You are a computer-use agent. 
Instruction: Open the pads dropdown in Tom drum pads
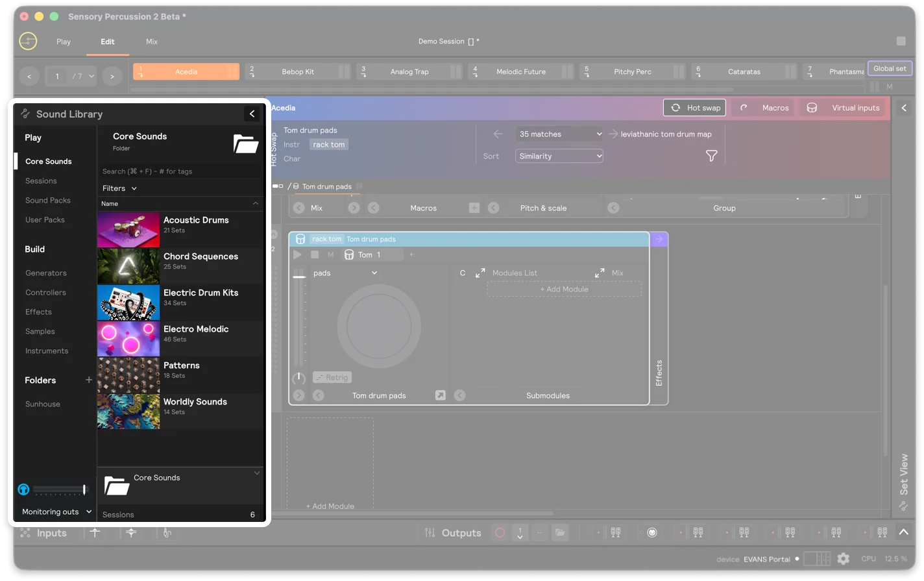pyautogui.click(x=346, y=273)
